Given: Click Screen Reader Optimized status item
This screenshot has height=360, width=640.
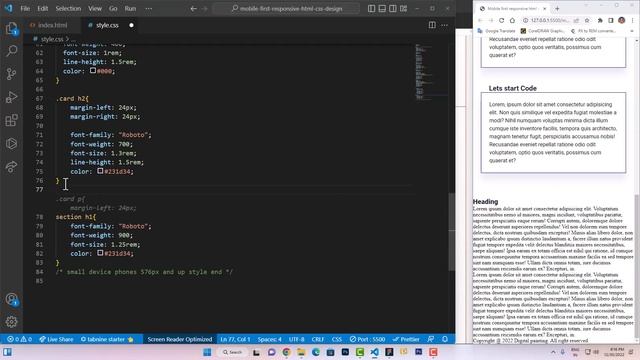Looking at the screenshot, I should [180, 339].
